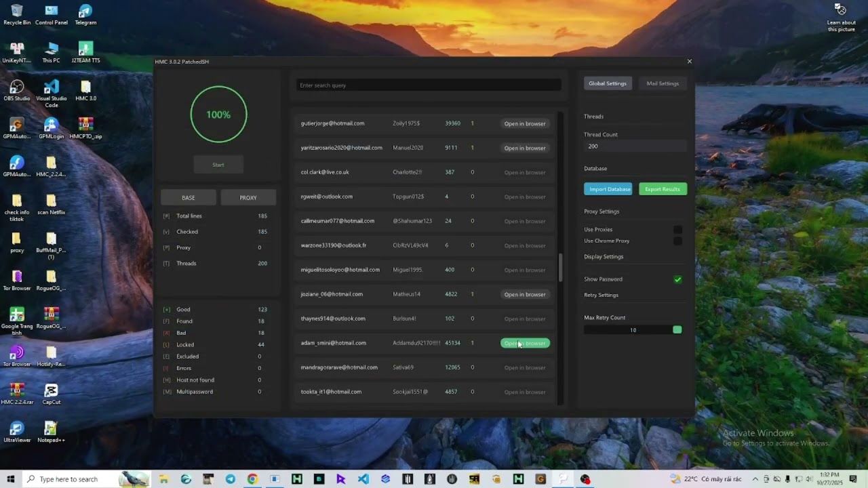The image size is (868, 488).
Task: Open the taskbar clock and date
Action: 828,479
